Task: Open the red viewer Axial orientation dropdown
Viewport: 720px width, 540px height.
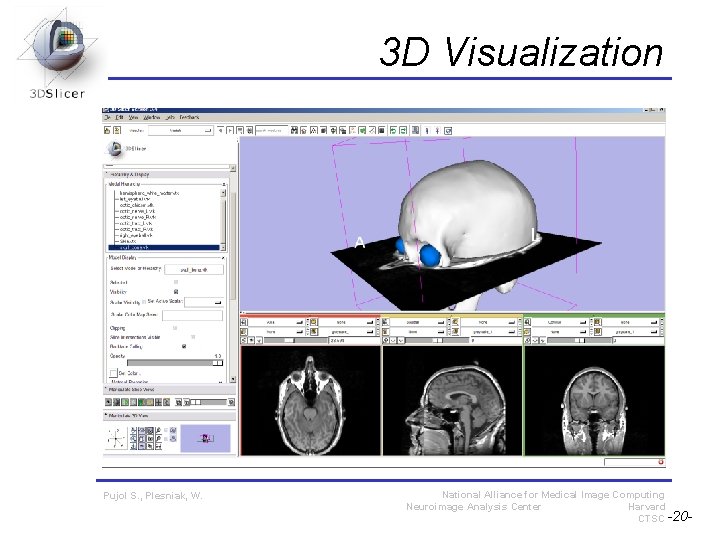Action: (276, 322)
